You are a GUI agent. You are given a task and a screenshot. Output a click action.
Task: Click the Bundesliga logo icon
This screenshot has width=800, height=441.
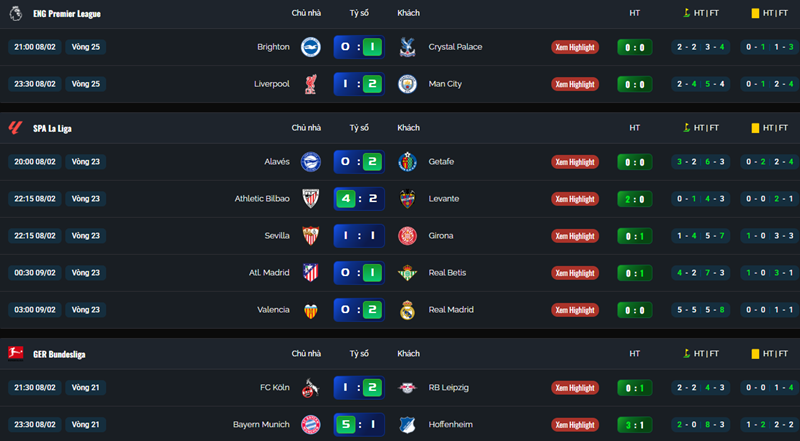pos(15,353)
